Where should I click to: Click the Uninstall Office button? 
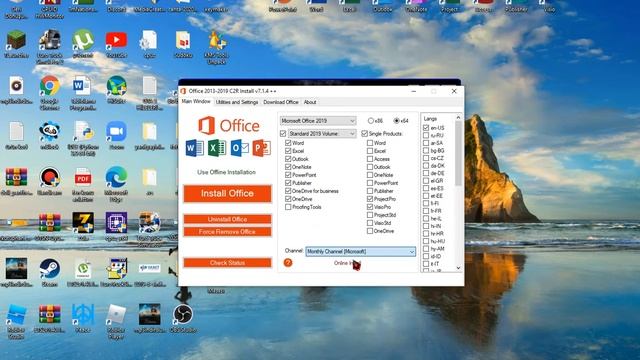click(227, 219)
